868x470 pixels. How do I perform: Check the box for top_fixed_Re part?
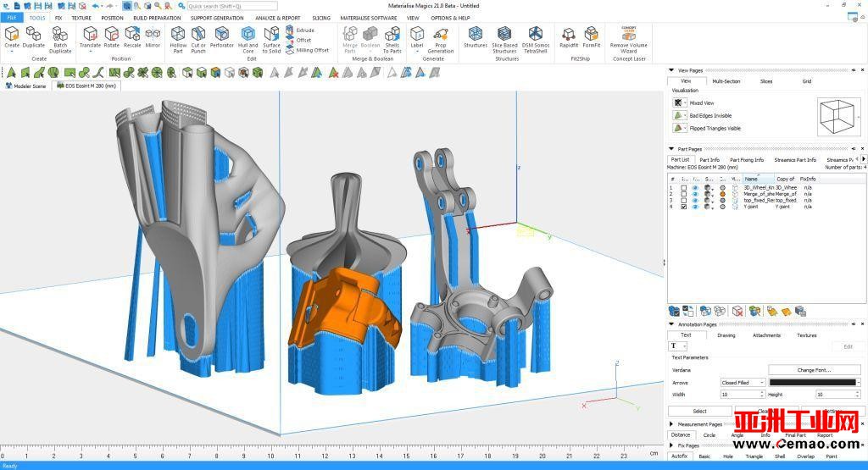(x=684, y=200)
